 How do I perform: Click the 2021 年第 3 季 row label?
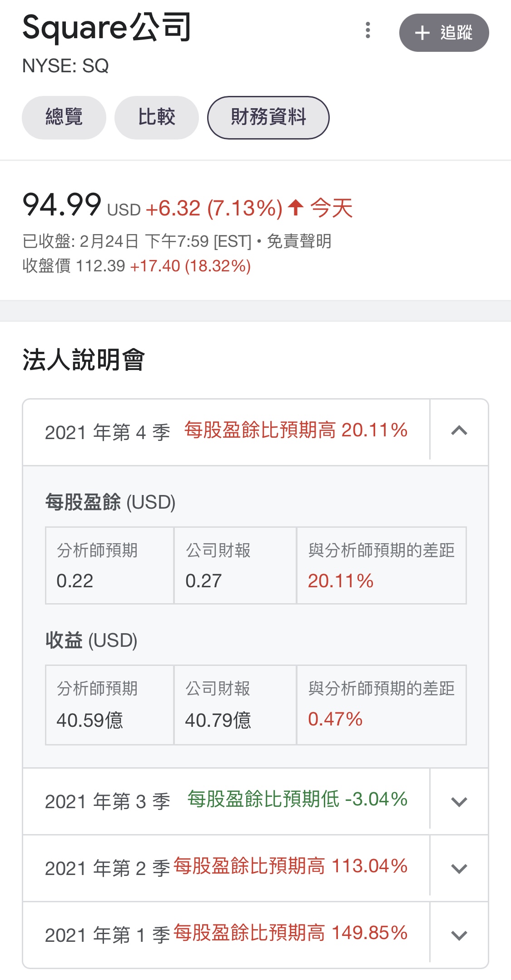(107, 801)
